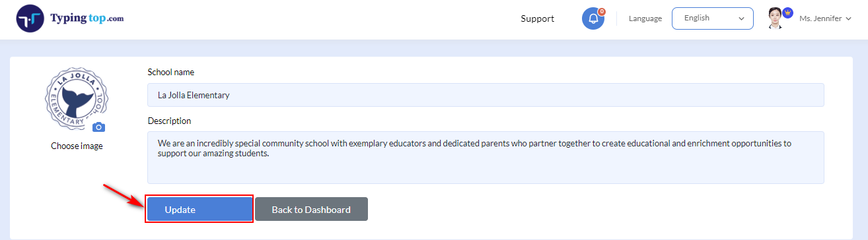
Task: Open the English language dropdown
Action: [x=713, y=18]
